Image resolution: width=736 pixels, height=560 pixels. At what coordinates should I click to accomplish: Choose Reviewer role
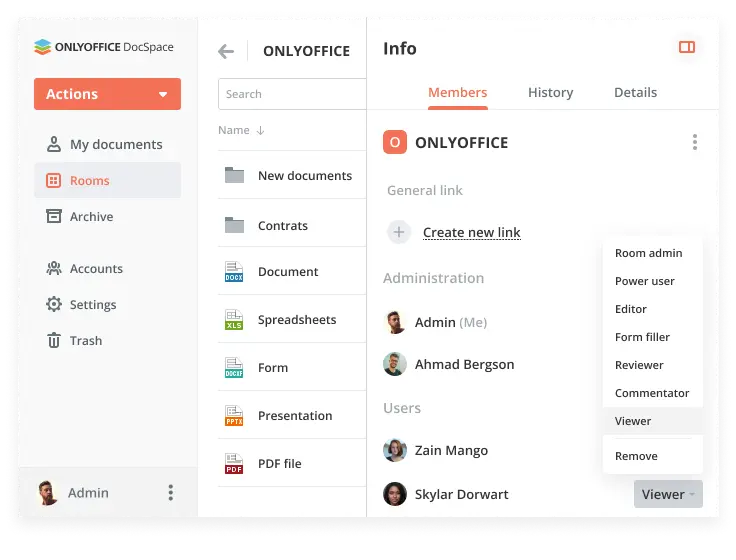pos(652,365)
